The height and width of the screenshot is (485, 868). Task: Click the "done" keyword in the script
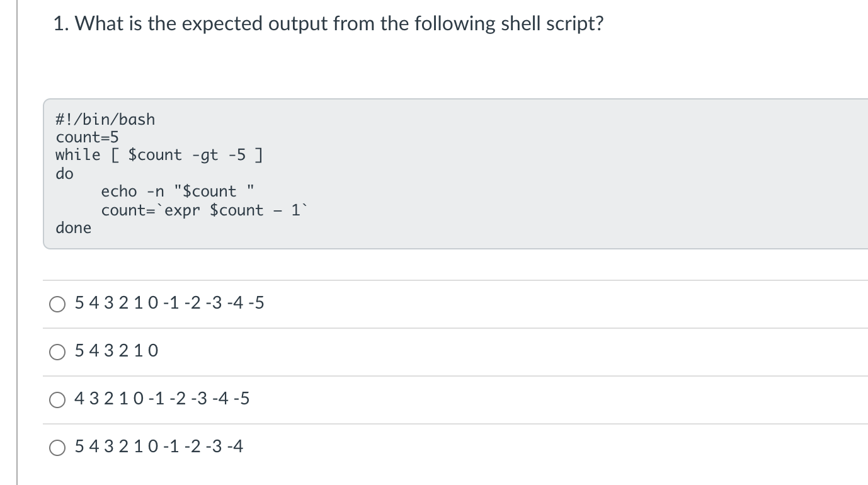click(73, 228)
